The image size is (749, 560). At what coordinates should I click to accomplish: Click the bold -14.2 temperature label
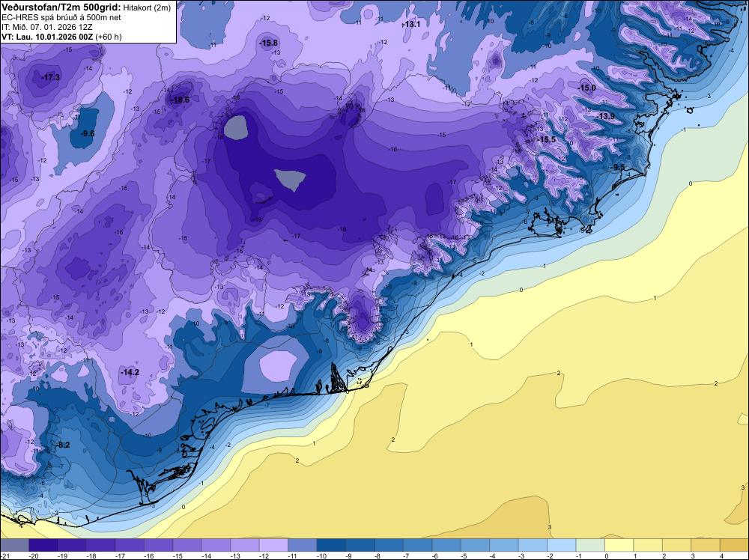pyautogui.click(x=130, y=372)
